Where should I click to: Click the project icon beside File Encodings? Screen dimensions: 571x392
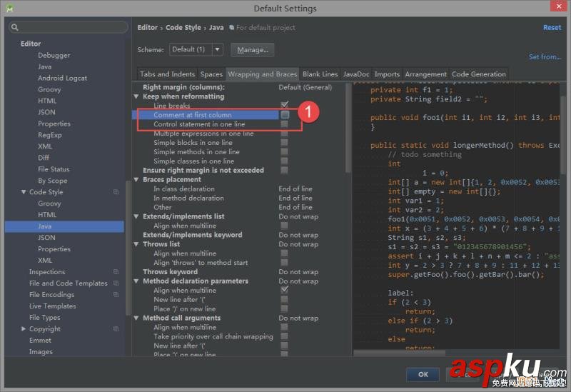click(x=116, y=294)
